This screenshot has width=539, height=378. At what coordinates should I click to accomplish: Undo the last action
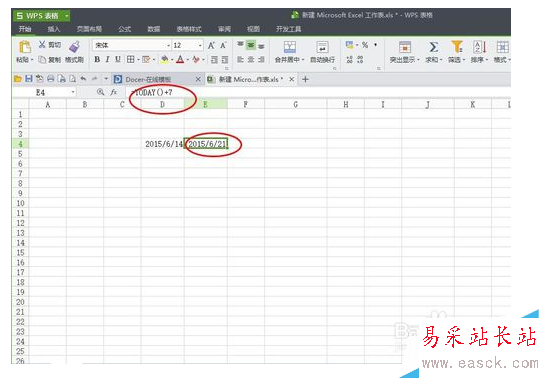(83, 79)
